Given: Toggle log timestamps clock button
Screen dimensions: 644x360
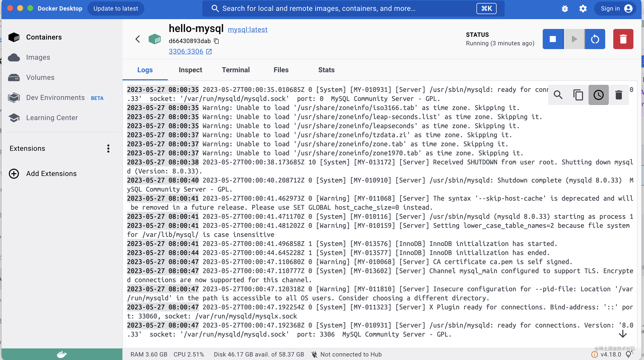Looking at the screenshot, I should point(598,95).
